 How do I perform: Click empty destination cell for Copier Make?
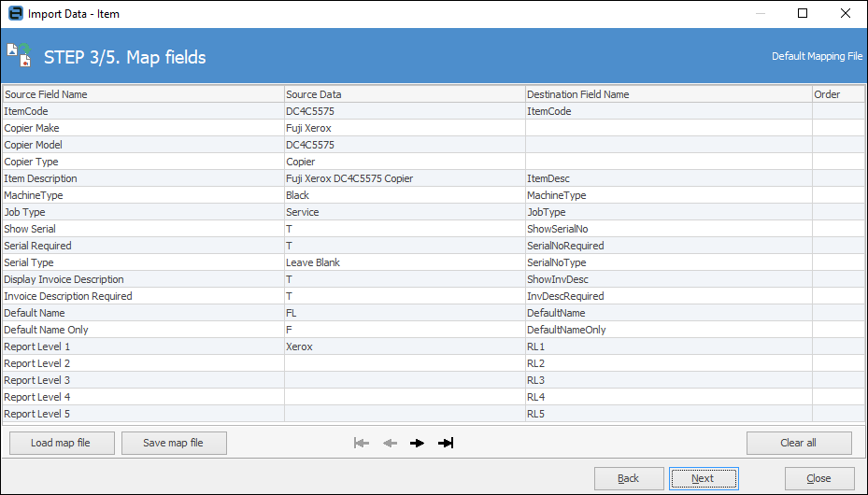click(x=669, y=128)
